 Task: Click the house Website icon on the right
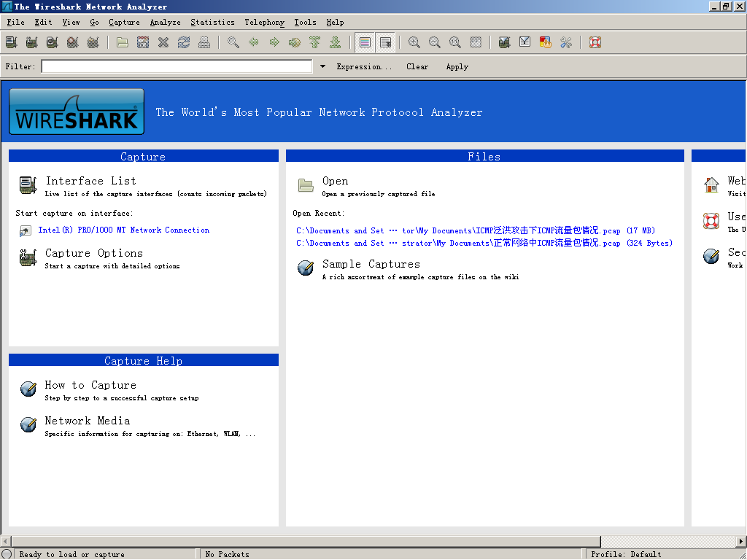(x=711, y=184)
